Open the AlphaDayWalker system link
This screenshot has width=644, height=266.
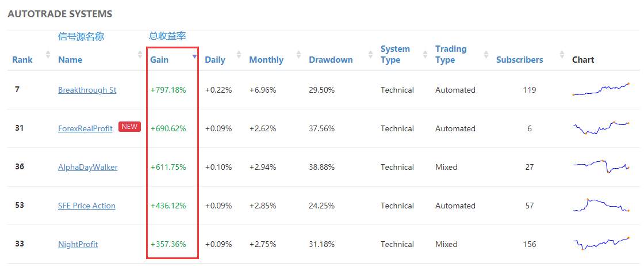point(88,168)
